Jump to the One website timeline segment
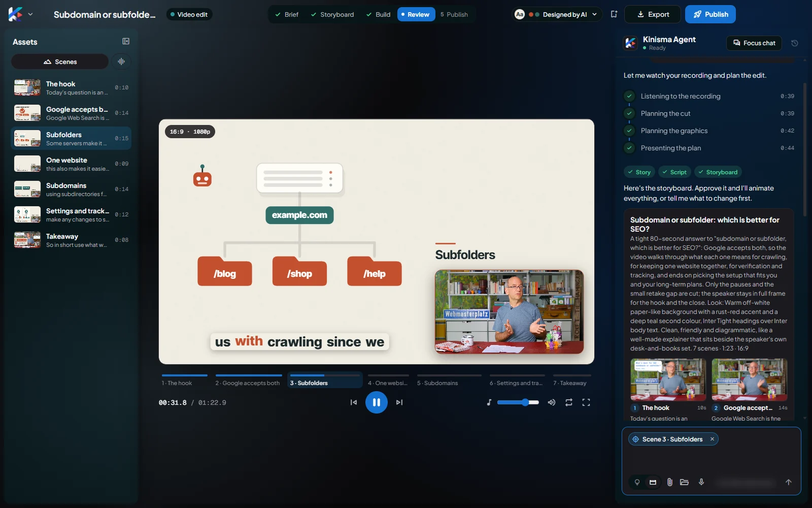The height and width of the screenshot is (508, 812). [x=388, y=380]
